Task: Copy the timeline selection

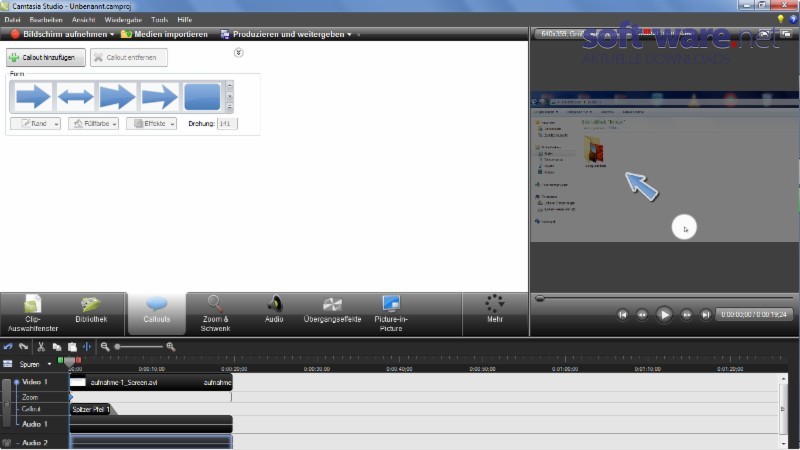Action: 57,347
